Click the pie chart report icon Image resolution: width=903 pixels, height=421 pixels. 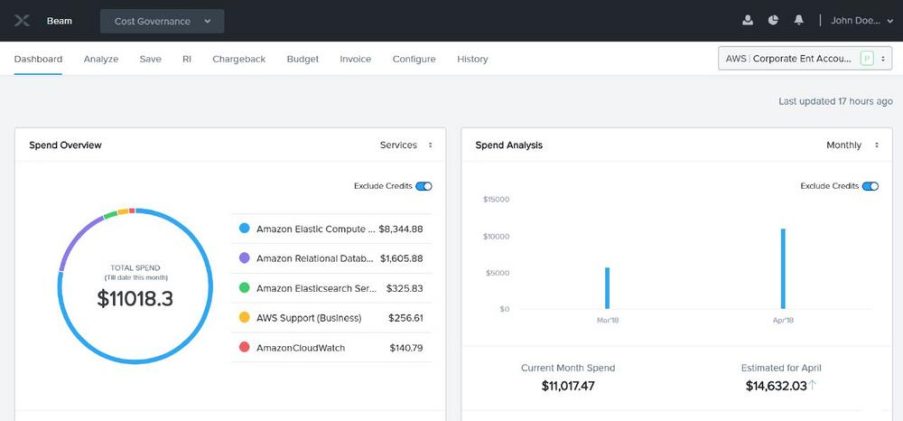coord(773,20)
